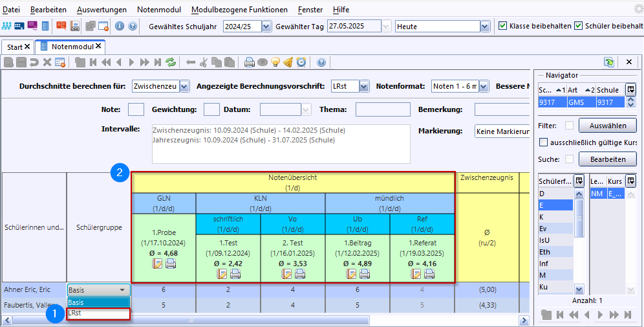Click the Gewichtung input field
Screen dimensions: 644x327
(212, 109)
